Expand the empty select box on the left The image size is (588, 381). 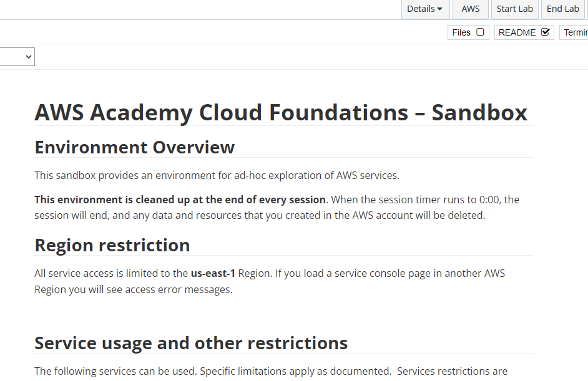[x=17, y=57]
